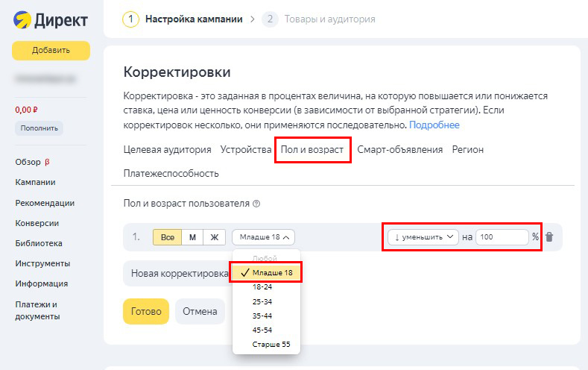Open Библиотека in the sidebar

[x=39, y=243]
